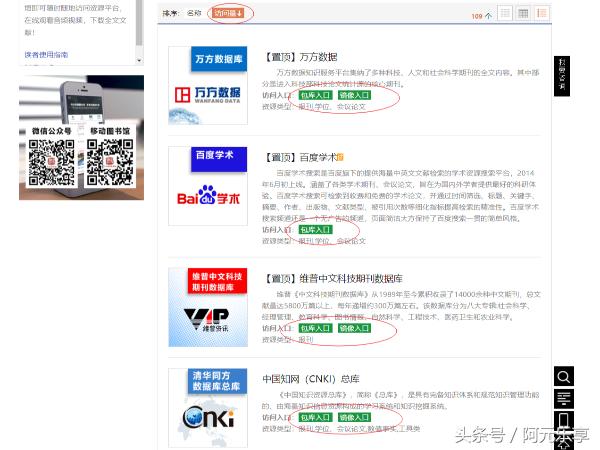Switch to the simple list view icon
This screenshot has height=450, width=600.
click(x=505, y=13)
